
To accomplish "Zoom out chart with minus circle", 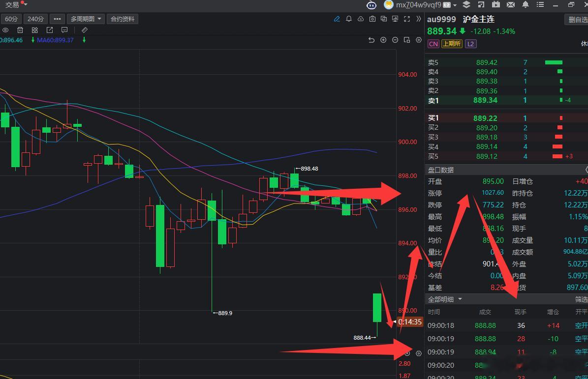I will (x=395, y=40).
